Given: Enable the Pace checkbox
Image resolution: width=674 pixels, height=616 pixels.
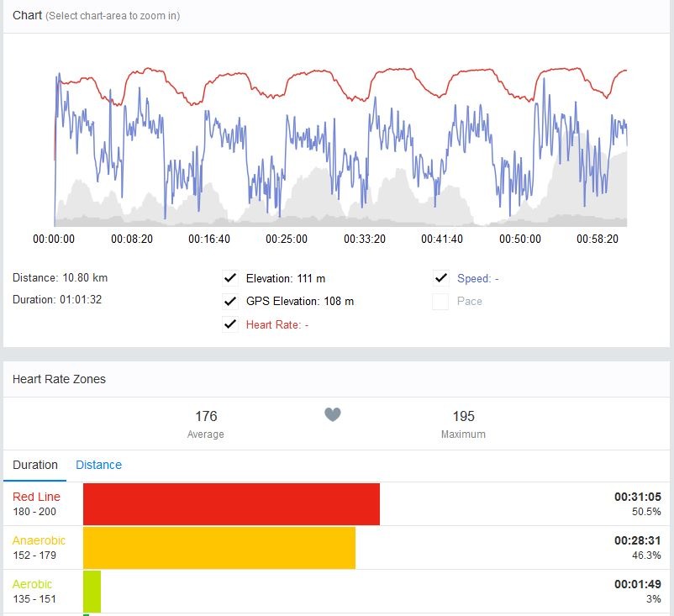Looking at the screenshot, I should [440, 302].
